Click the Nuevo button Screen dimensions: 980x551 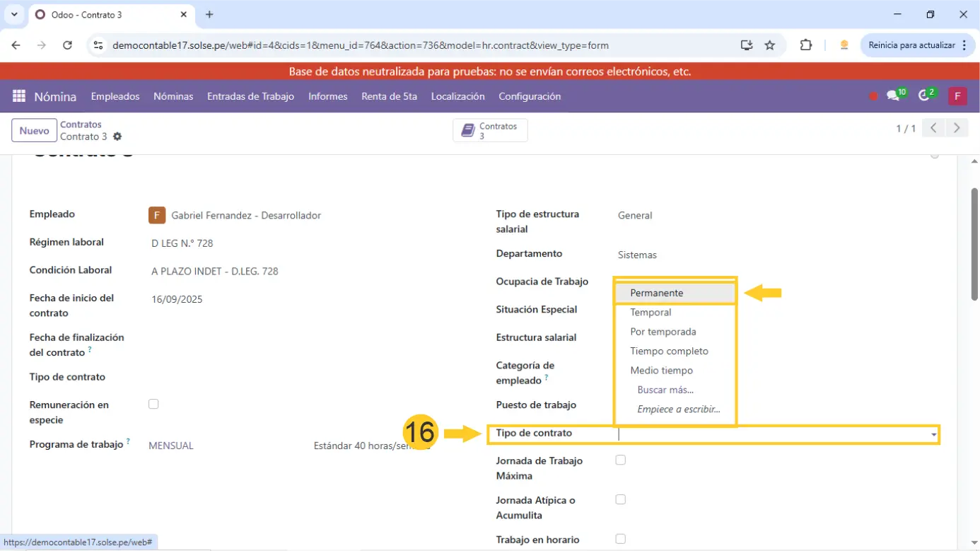(x=34, y=131)
